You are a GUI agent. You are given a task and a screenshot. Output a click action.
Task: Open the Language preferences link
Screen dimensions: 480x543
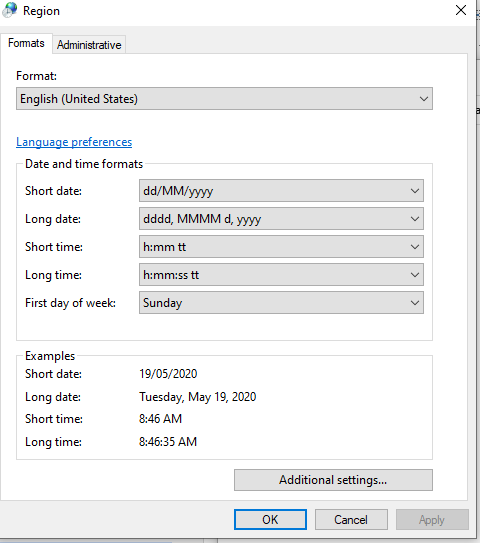point(74,142)
